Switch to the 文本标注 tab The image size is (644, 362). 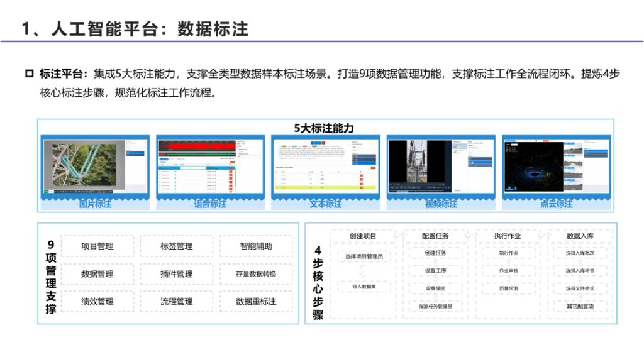click(x=325, y=203)
